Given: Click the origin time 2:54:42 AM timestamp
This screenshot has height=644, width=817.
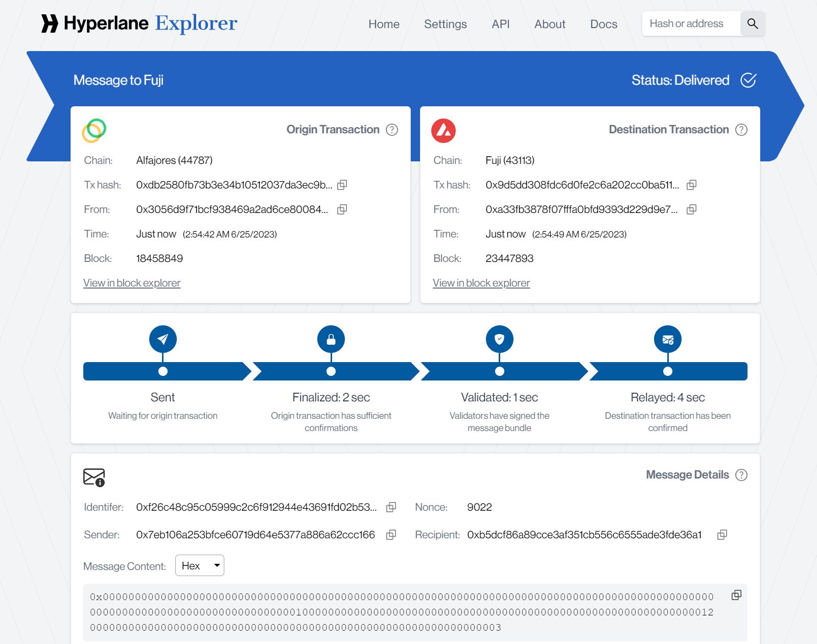Looking at the screenshot, I should coord(230,234).
